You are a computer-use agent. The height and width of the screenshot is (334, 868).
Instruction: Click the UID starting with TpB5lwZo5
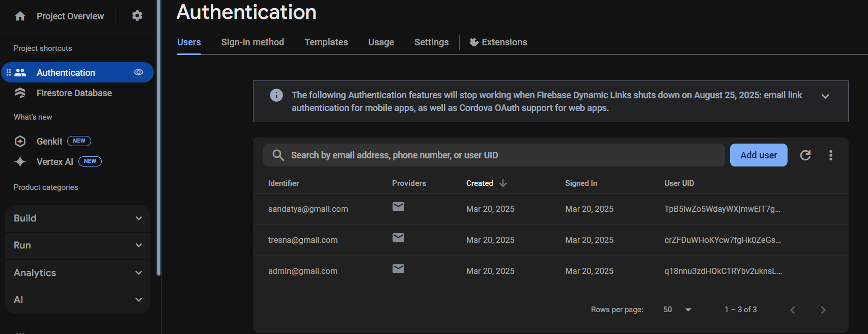[722, 209]
